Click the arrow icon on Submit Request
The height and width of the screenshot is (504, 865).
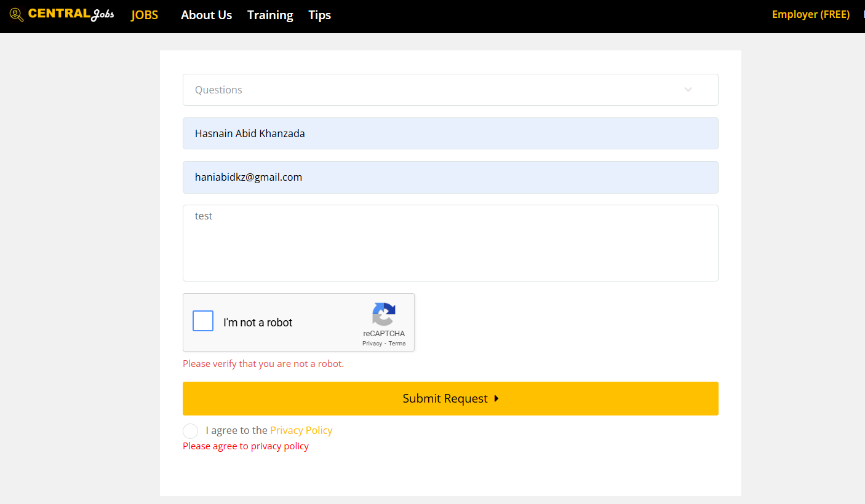tap(496, 398)
